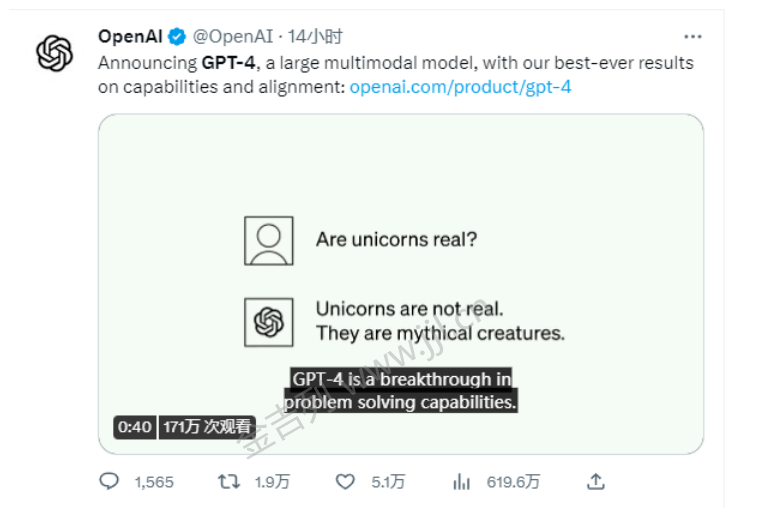
Task: Click the retweet arrows icon
Action: tap(229, 482)
